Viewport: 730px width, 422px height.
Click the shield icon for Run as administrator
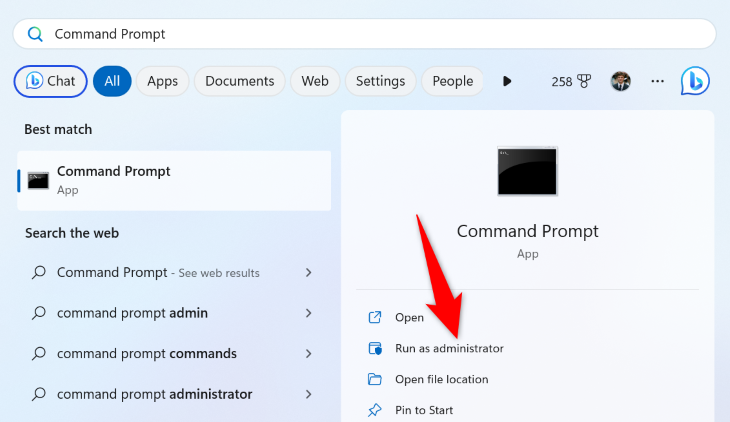[x=375, y=348]
